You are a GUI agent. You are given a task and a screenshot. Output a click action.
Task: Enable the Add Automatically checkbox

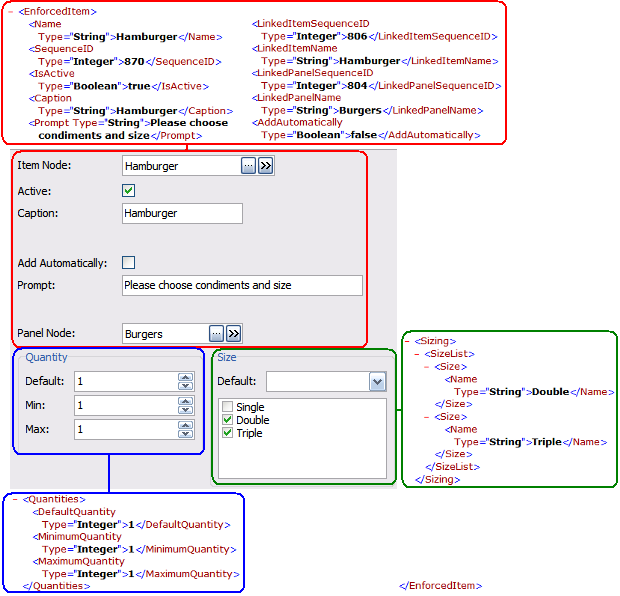tap(128, 263)
